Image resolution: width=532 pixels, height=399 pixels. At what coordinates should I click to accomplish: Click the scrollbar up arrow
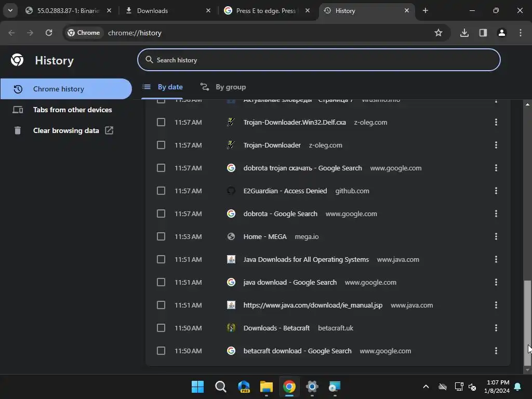tap(527, 104)
